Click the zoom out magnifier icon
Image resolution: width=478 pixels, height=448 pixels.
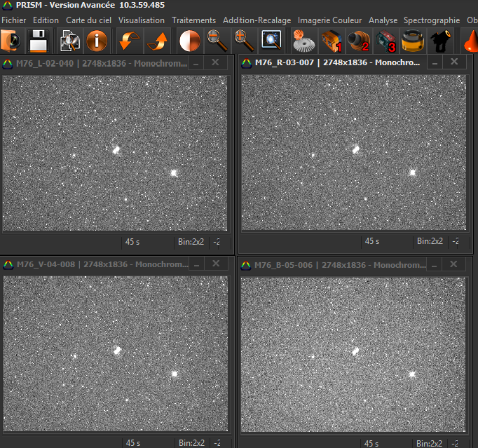click(x=219, y=41)
